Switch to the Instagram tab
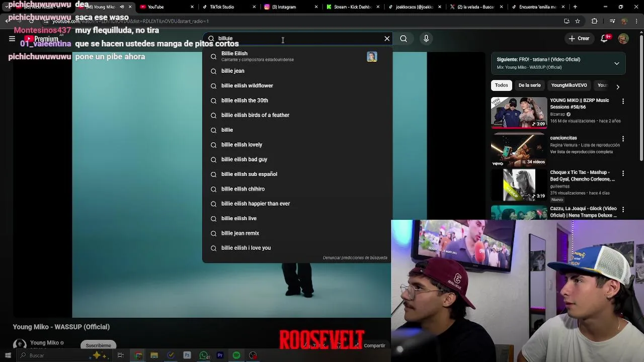The width and height of the screenshot is (644, 362). pos(291,7)
